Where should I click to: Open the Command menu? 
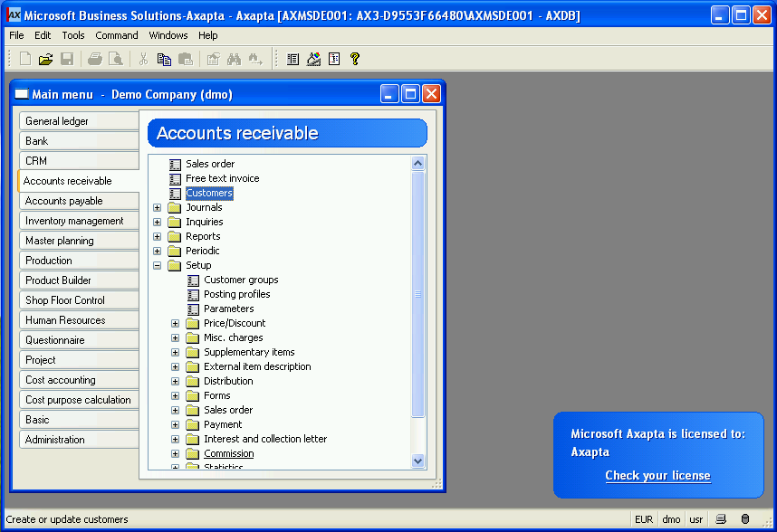pyautogui.click(x=117, y=35)
